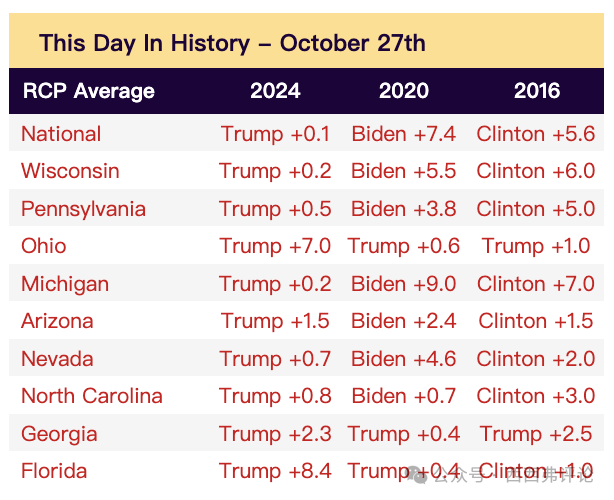Click the 2024 column header

click(275, 91)
